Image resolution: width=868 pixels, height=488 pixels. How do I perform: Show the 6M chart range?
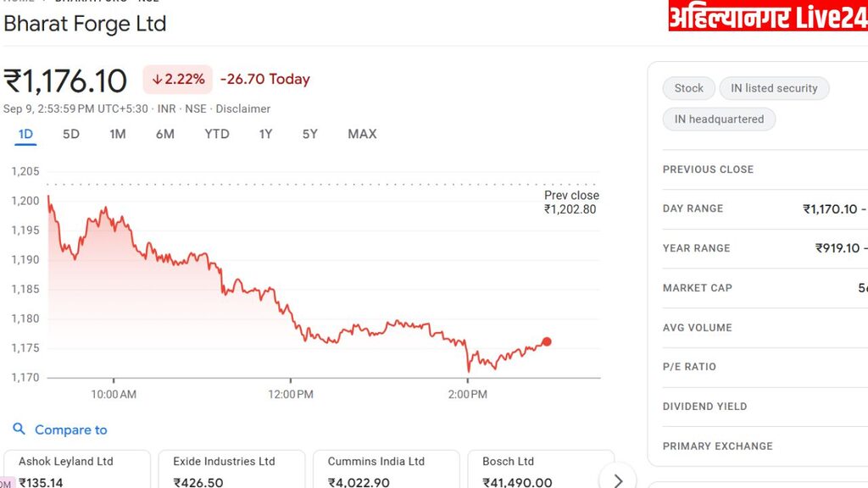pos(165,134)
